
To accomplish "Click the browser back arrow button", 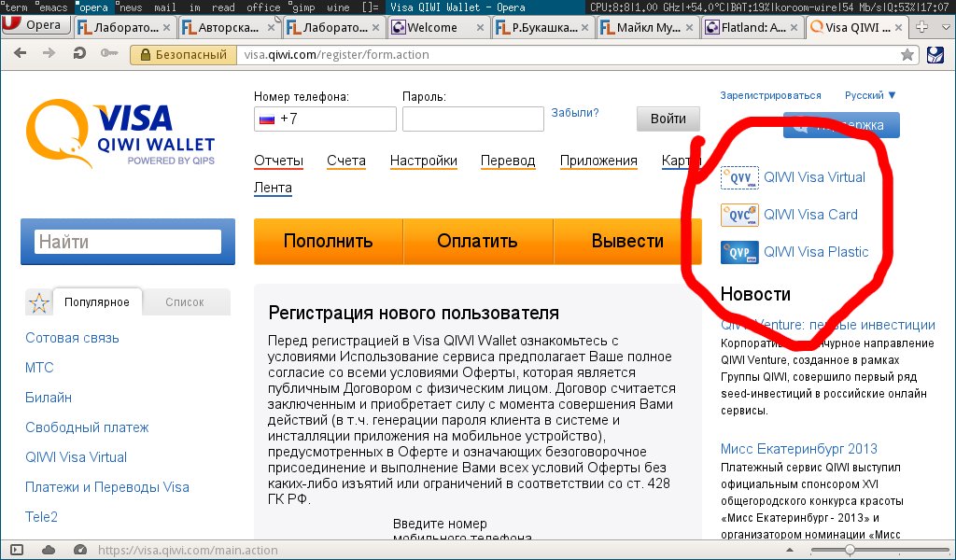I will point(19,55).
